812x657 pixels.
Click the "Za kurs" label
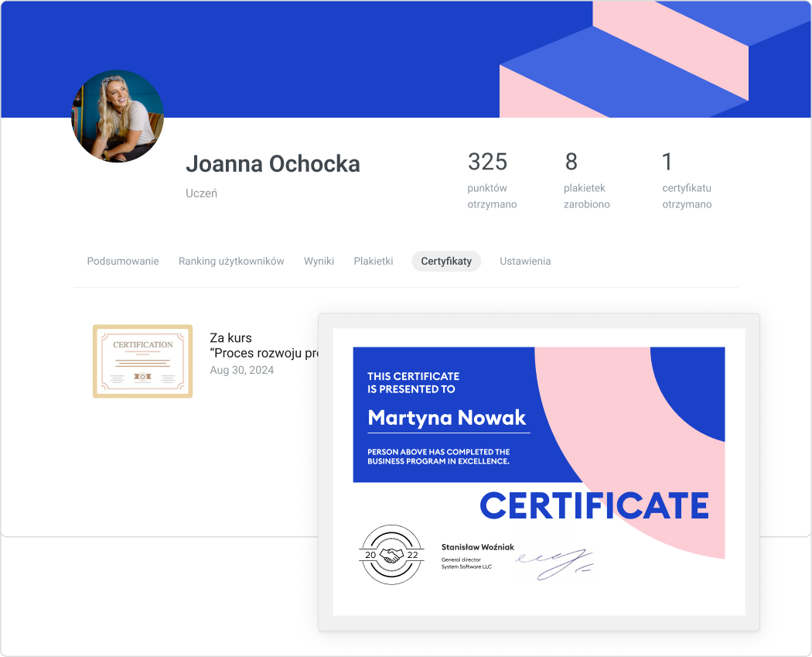[x=230, y=338]
